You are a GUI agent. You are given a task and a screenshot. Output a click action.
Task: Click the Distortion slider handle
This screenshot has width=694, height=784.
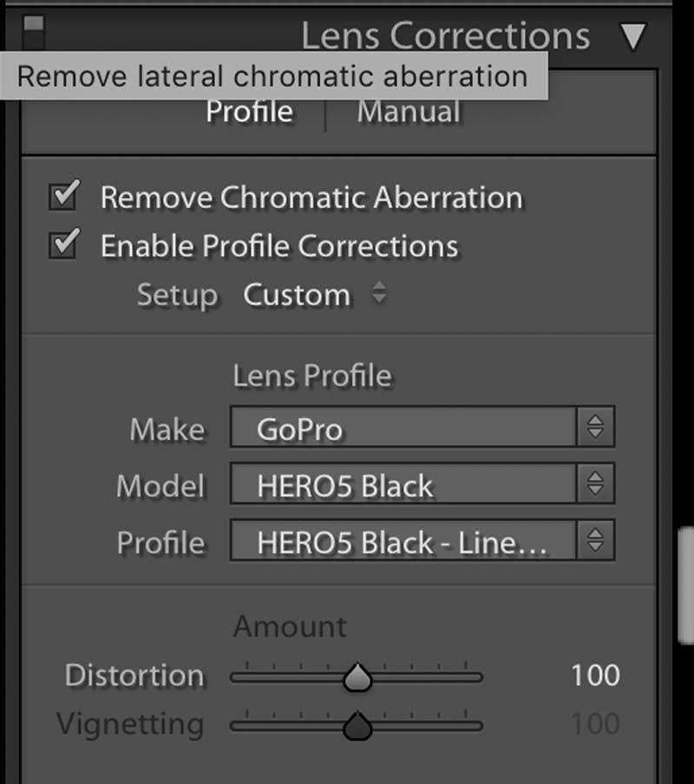tap(357, 678)
